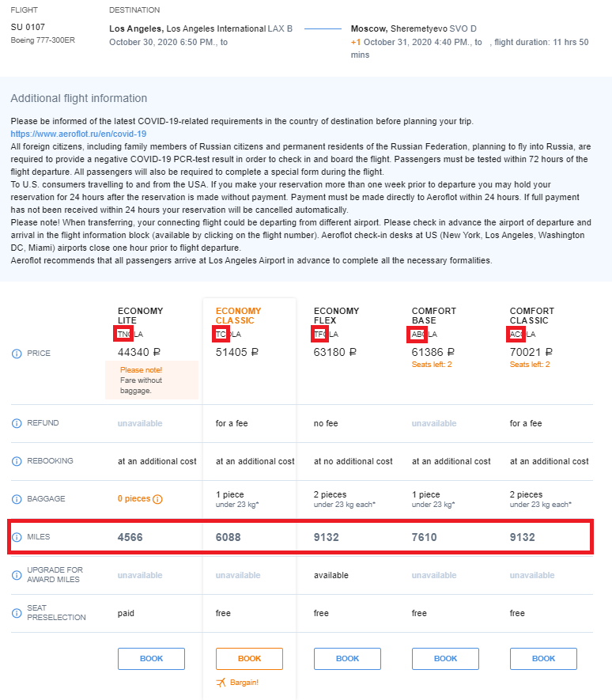Click the price 70021 ₽
The image size is (612, 700).
pos(531,352)
